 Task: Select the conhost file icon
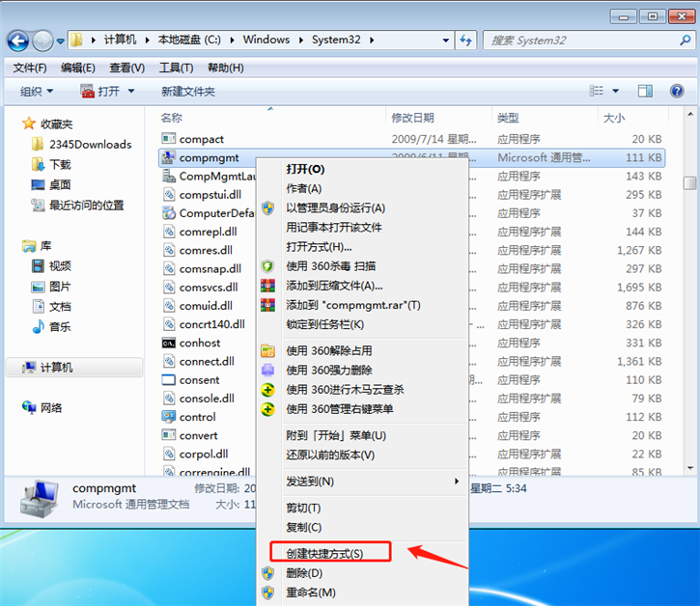tap(168, 343)
